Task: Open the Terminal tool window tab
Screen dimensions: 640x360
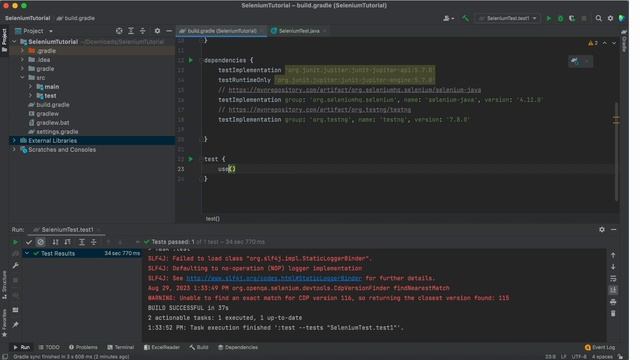Action: tap(120, 347)
